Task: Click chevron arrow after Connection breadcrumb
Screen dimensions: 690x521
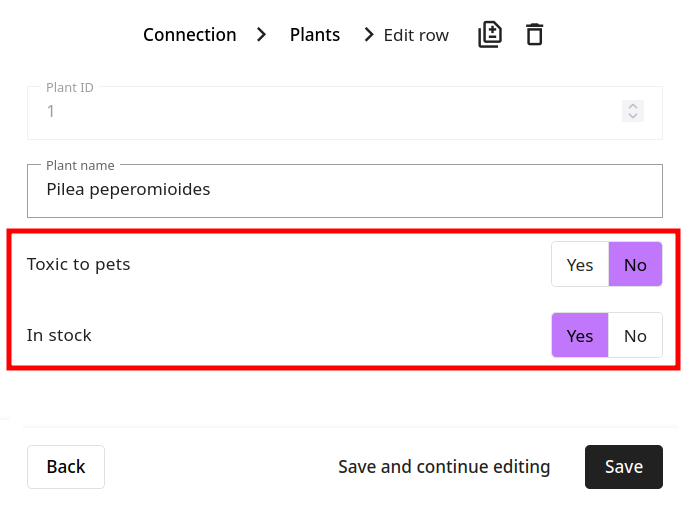Action: point(262,35)
